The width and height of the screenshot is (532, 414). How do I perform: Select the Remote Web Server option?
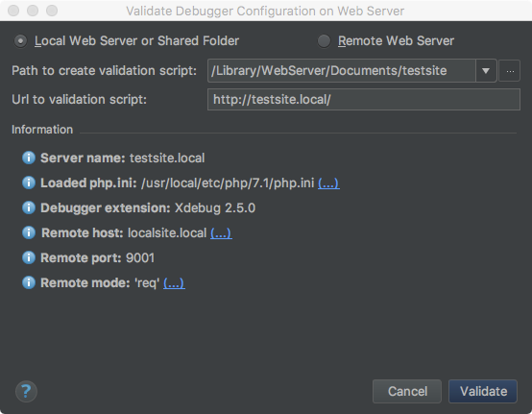[324, 41]
